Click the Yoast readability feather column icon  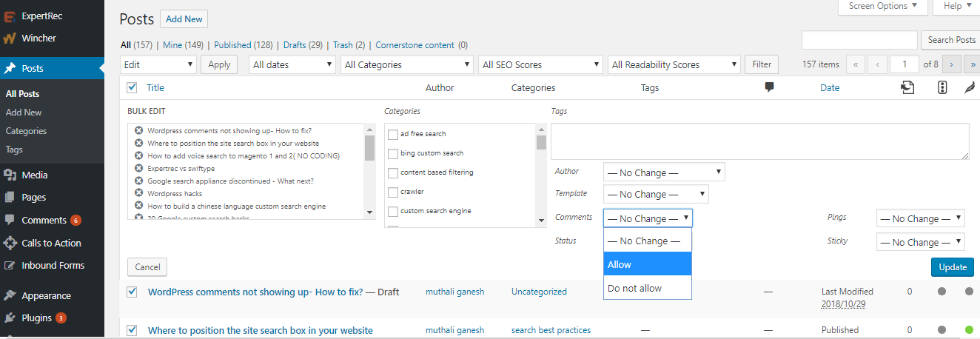coord(970,87)
